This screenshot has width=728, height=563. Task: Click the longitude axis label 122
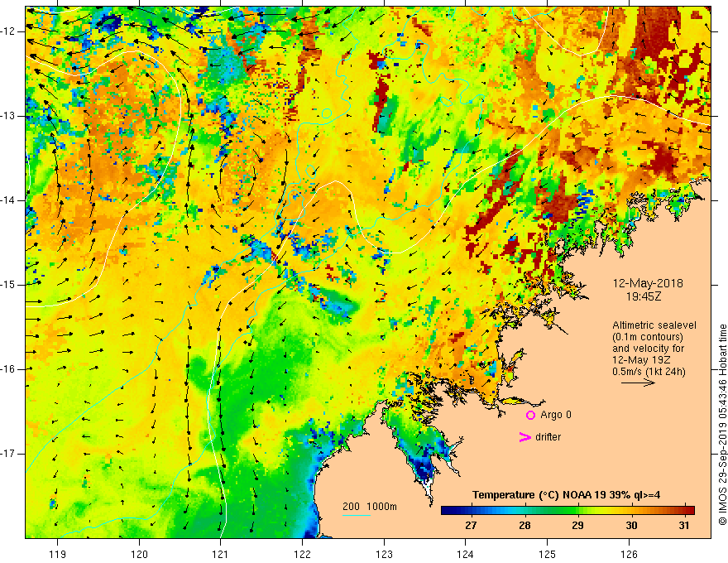(302, 554)
